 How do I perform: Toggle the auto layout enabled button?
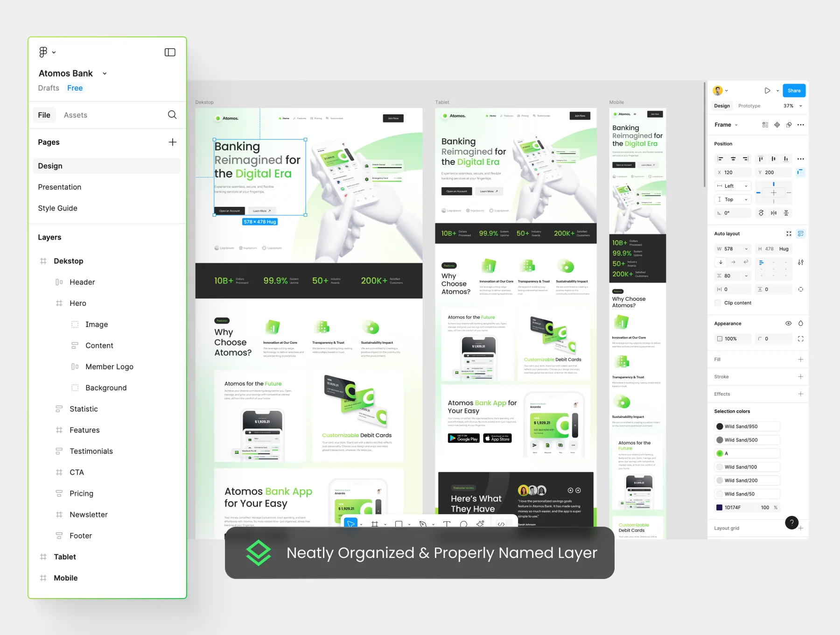coord(801,233)
